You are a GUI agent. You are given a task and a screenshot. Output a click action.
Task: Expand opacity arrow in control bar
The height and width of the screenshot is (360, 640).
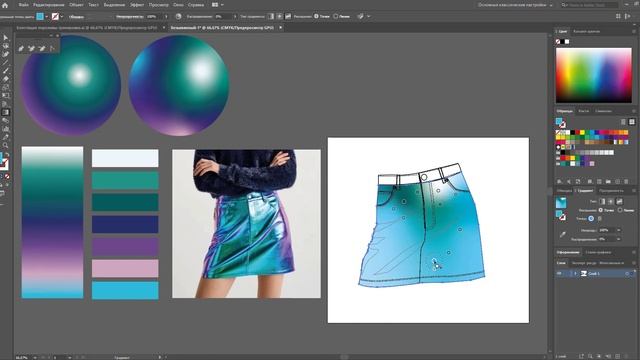point(166,16)
